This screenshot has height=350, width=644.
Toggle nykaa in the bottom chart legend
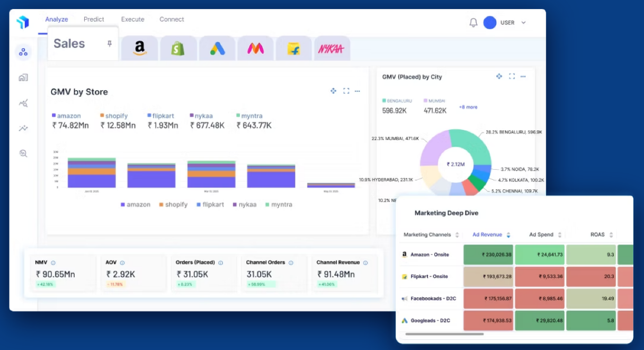point(245,205)
